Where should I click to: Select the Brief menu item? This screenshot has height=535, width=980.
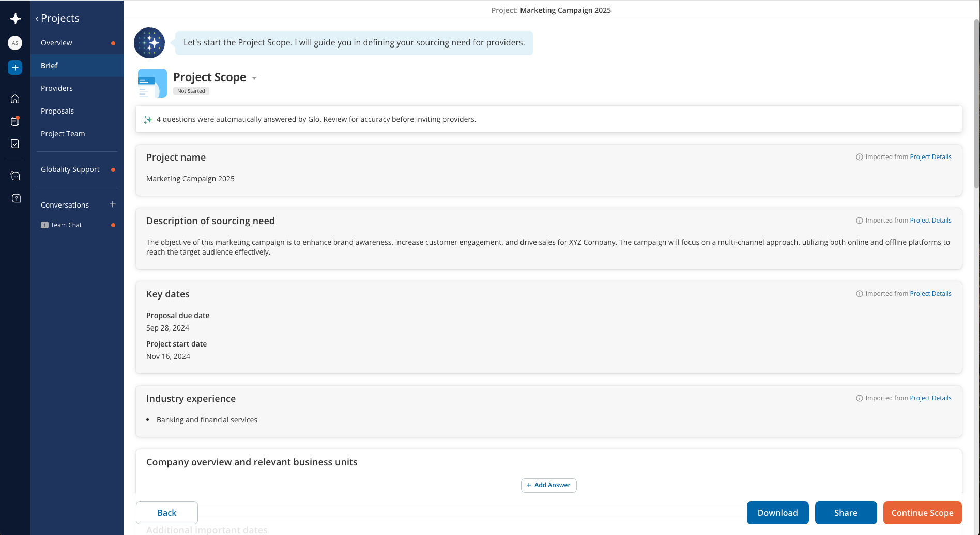click(x=77, y=66)
